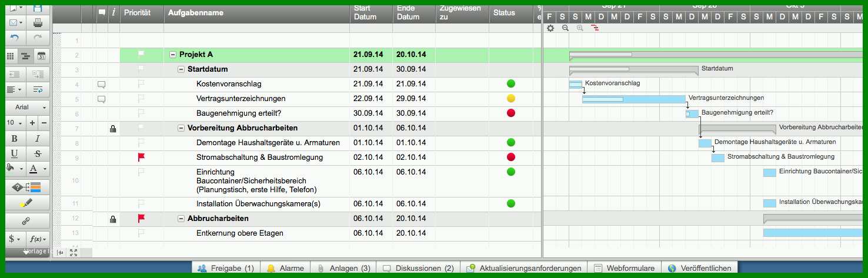Screen dimensions: 868x278
Task: Collapse Vorbereitung Abbrucharbeiten section
Action: click(x=181, y=128)
